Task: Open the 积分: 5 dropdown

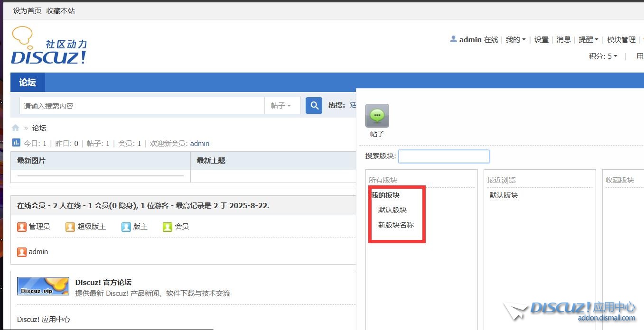Action: tap(603, 56)
